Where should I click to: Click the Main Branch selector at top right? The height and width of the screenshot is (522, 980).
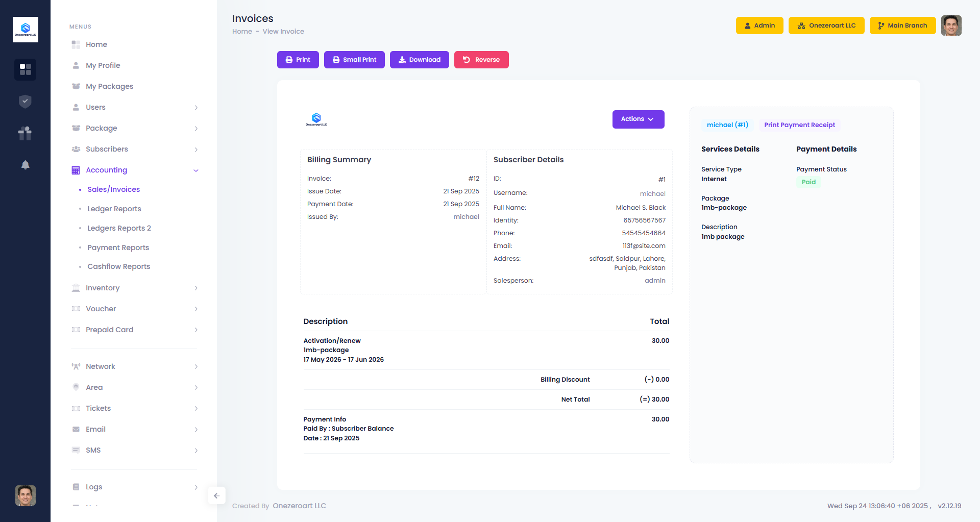pos(902,25)
